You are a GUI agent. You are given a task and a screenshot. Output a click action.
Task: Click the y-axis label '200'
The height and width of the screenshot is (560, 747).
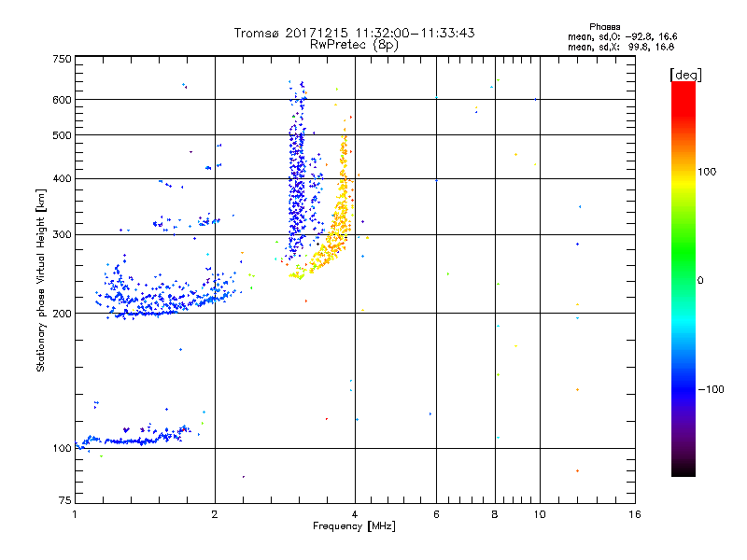pos(62,314)
